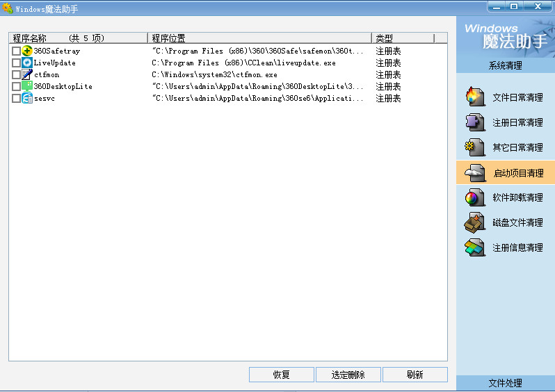The image size is (555, 392).
Task: Select the sesvc checkbox
Action: 16,99
